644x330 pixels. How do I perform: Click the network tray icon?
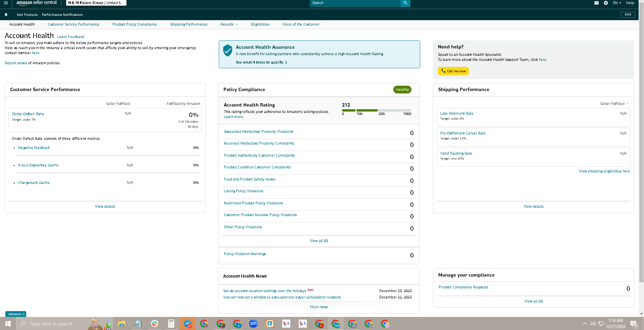coord(601,324)
